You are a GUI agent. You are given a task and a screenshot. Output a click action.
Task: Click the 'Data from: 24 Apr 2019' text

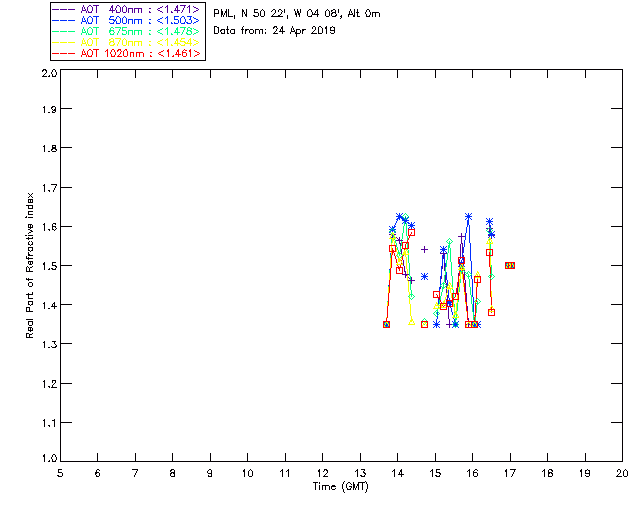pyautogui.click(x=274, y=31)
